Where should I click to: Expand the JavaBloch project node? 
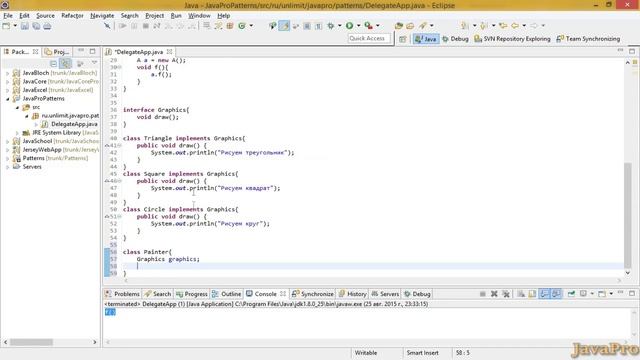click(7, 73)
